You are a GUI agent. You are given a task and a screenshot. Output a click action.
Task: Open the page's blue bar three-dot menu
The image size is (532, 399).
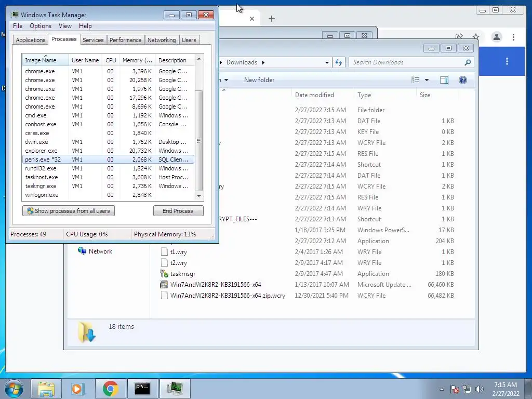coord(507,61)
